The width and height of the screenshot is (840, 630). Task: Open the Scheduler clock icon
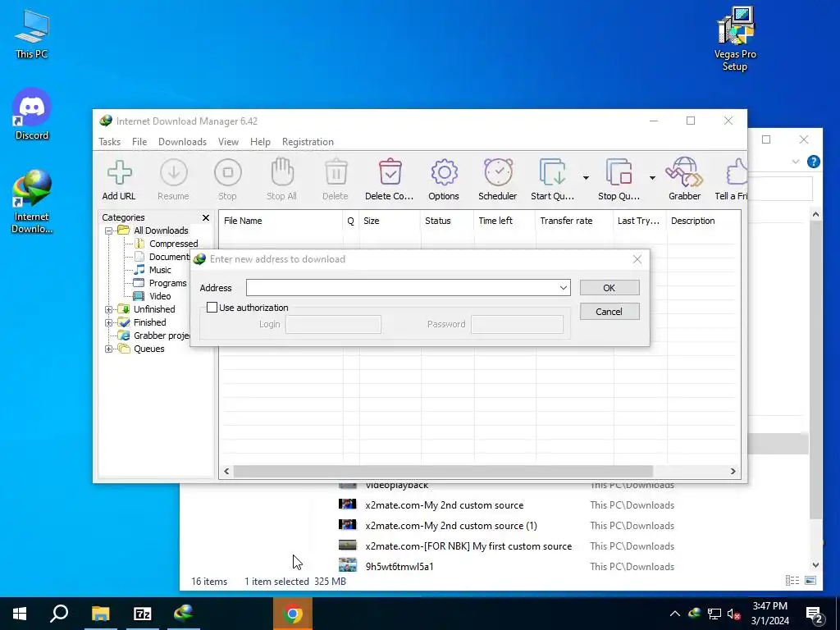point(498,172)
